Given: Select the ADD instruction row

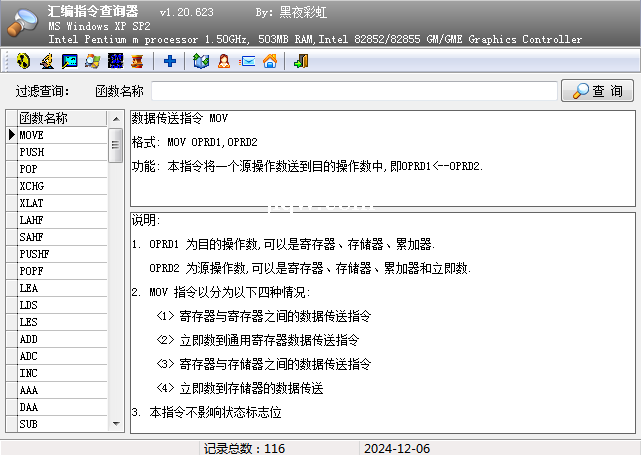Looking at the screenshot, I should click(60, 339).
